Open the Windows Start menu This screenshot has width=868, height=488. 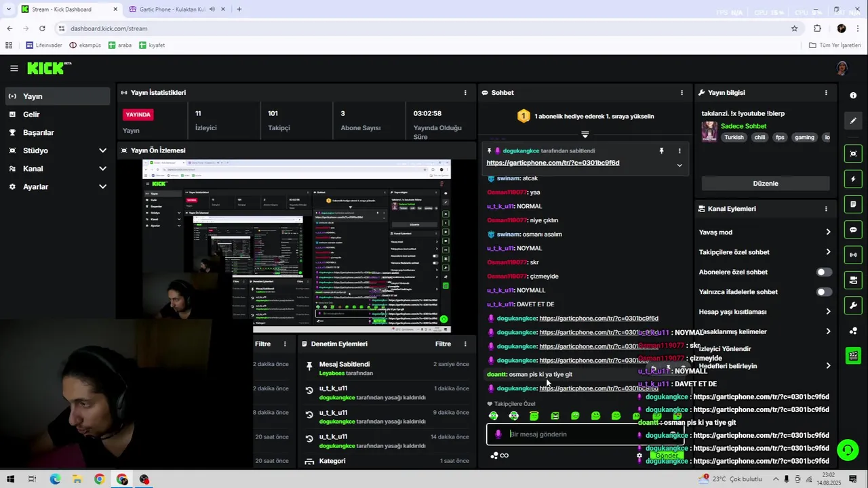pos(10,479)
